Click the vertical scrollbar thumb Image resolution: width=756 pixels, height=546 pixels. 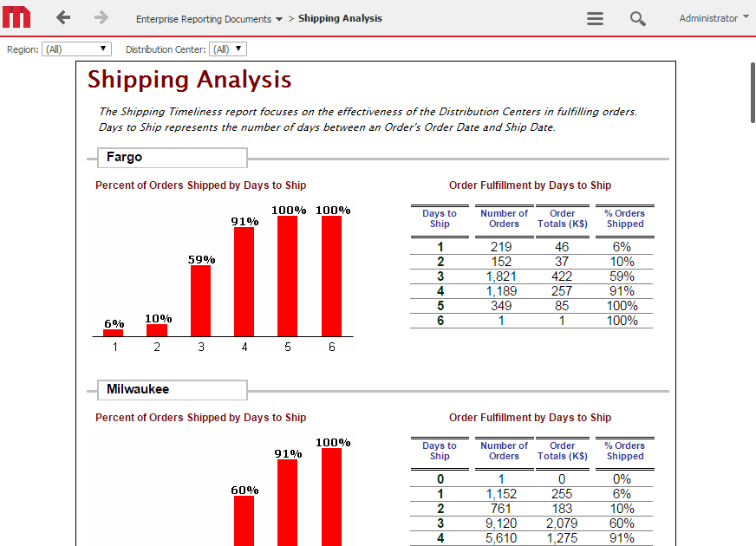[x=753, y=93]
